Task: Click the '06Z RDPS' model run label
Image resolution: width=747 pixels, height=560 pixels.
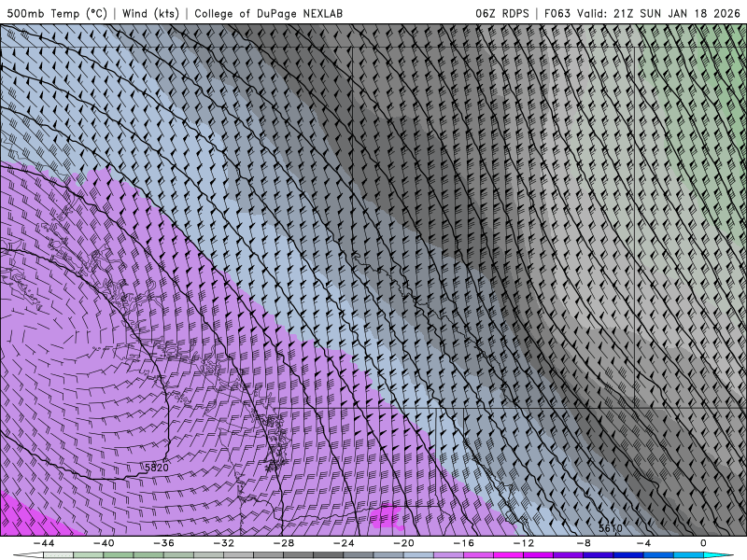Action: click(501, 13)
